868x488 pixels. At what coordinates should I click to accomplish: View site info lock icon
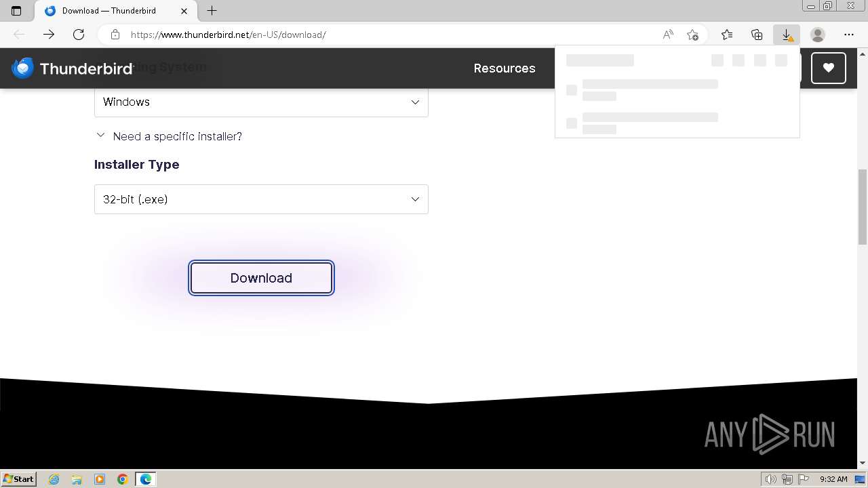click(115, 35)
